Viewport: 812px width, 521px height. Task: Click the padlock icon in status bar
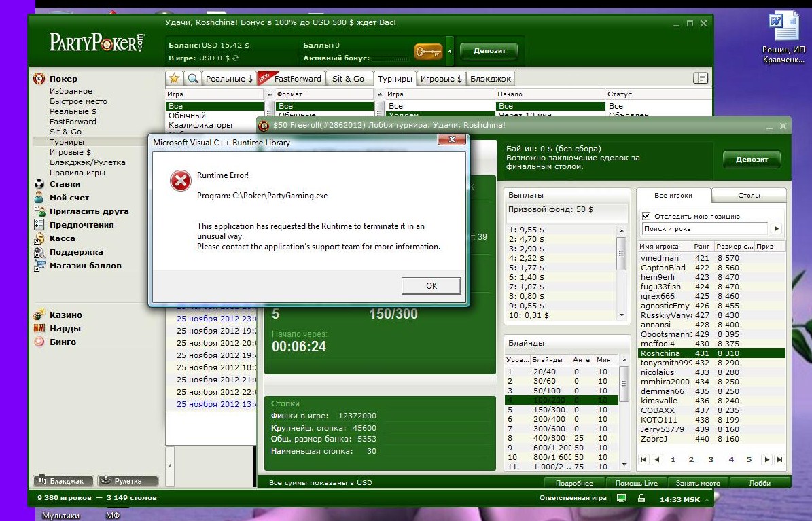641,498
